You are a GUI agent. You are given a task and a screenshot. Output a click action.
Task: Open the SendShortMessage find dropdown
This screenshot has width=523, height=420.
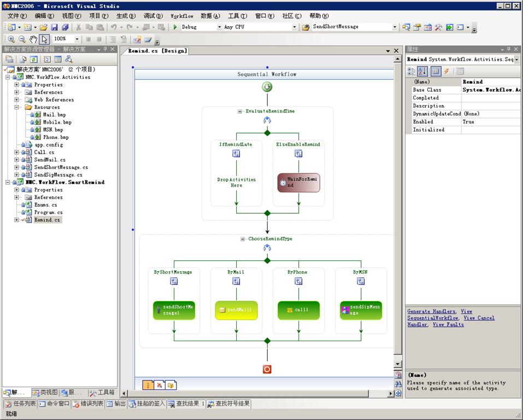tap(395, 27)
